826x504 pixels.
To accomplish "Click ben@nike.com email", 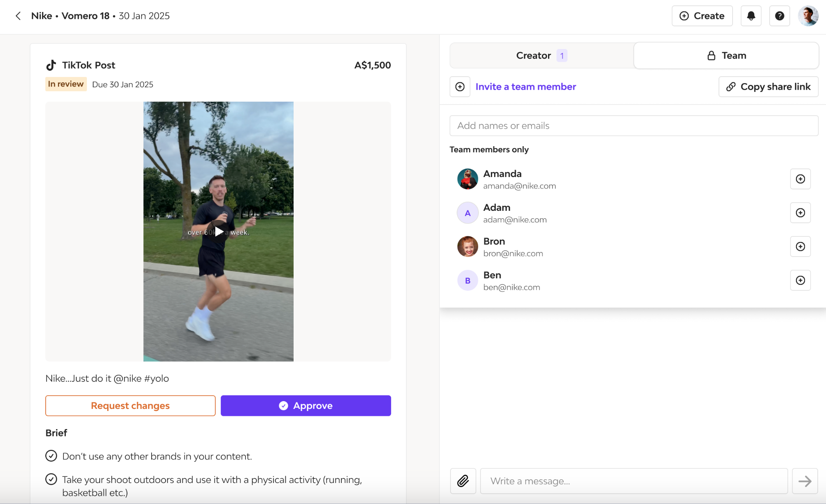I will [x=511, y=287].
